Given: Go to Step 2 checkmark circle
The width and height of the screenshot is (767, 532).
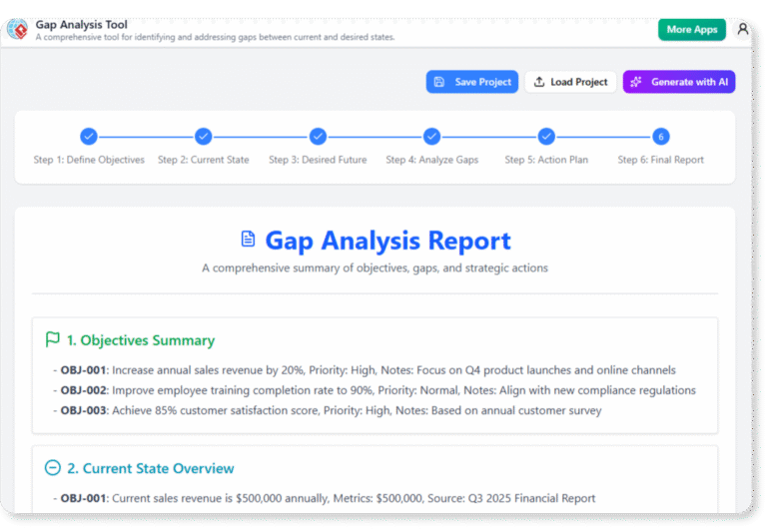Looking at the screenshot, I should [x=203, y=137].
